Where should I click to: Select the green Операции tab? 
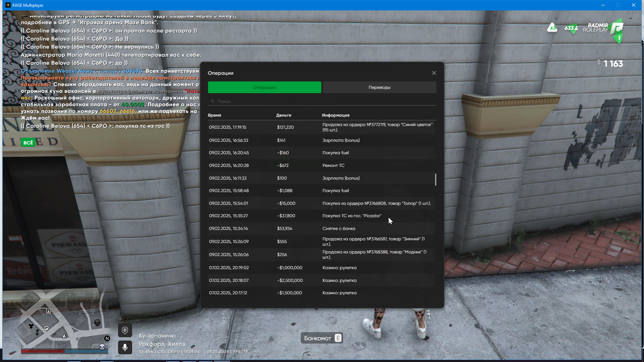coord(265,87)
